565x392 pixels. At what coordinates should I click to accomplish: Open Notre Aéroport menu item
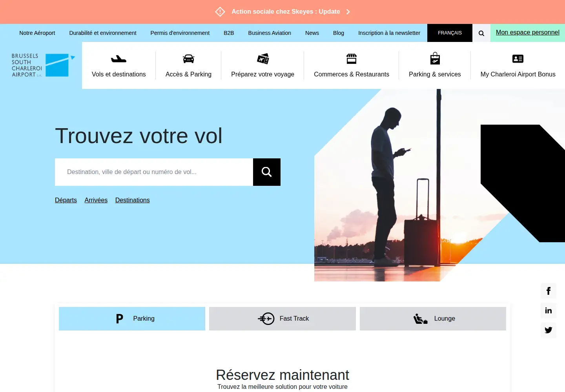pyautogui.click(x=37, y=33)
